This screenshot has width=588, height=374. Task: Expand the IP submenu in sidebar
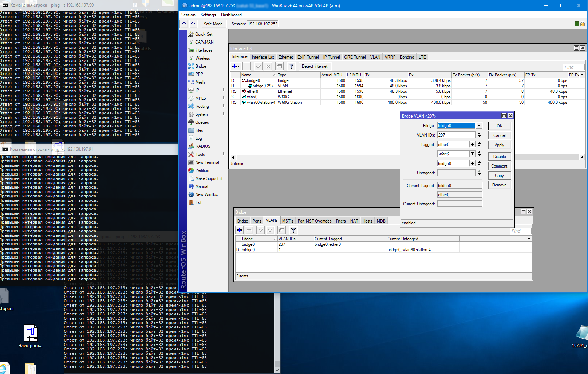197,90
